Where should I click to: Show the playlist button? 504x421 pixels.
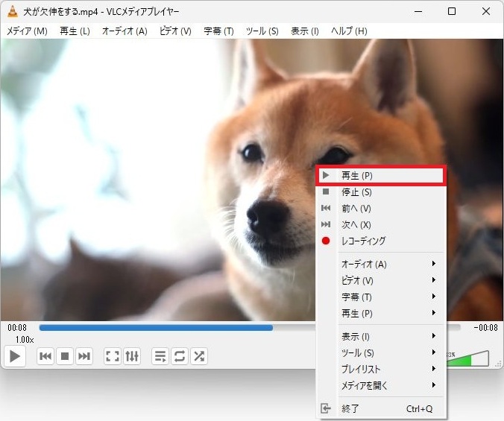[x=160, y=356]
